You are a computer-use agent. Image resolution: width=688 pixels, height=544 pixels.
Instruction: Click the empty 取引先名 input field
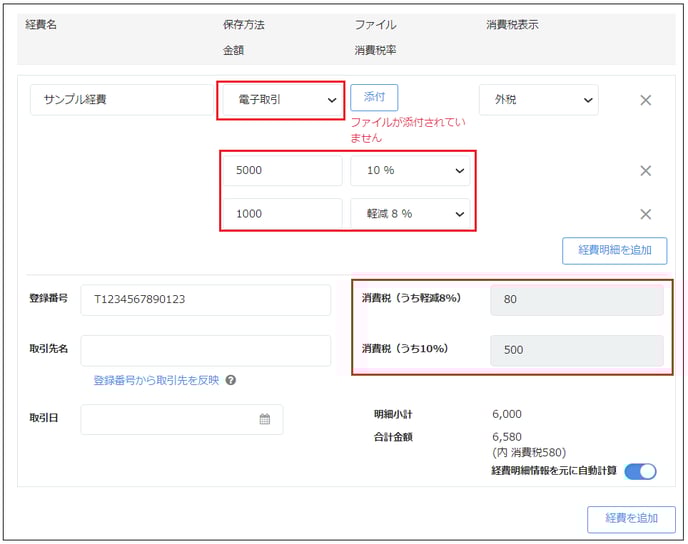[x=205, y=351]
